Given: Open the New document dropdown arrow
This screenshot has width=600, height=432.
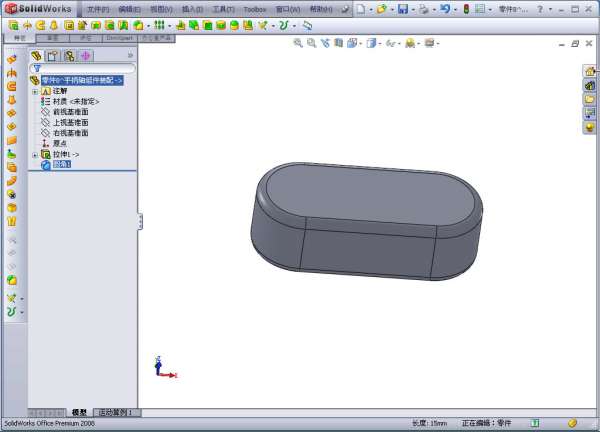Looking at the screenshot, I should pyautogui.click(x=371, y=10).
